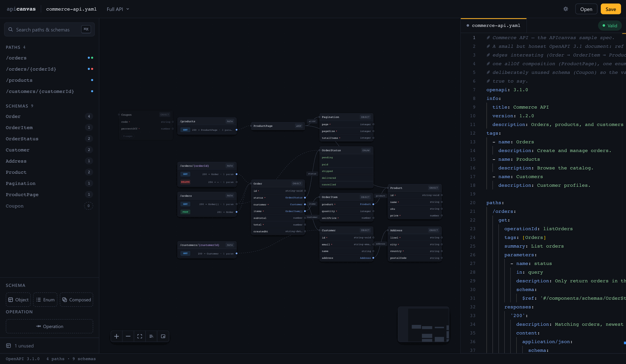The height and width of the screenshot is (364, 626).
Task: Click the minimap thumbnail on canvas
Action: (423, 325)
